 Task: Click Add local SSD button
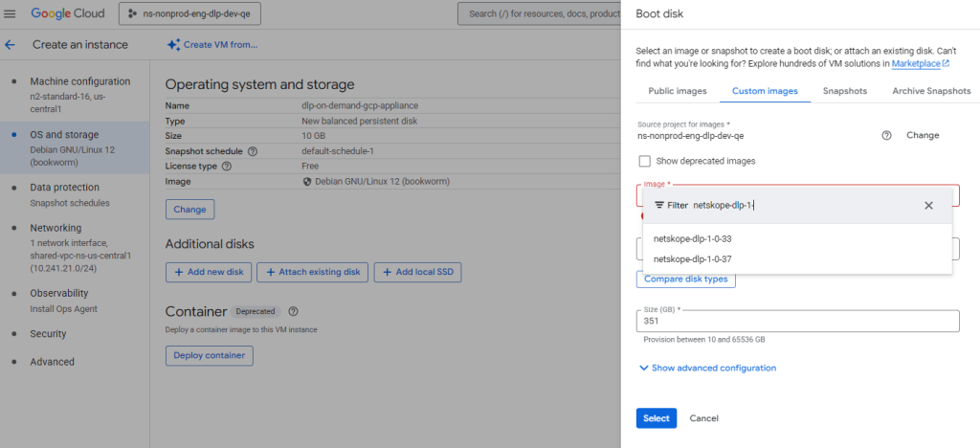coord(417,273)
